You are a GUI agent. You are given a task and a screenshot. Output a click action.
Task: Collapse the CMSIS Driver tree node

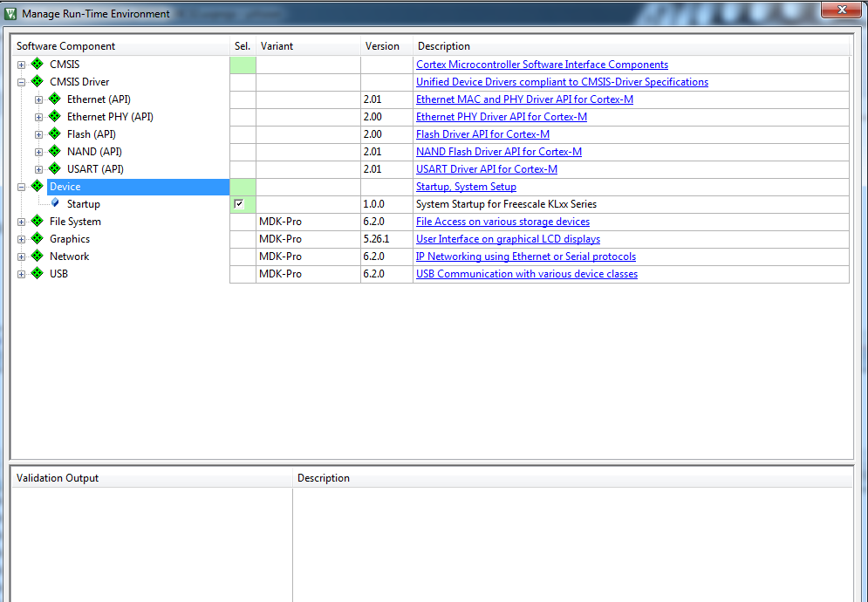[21, 83]
